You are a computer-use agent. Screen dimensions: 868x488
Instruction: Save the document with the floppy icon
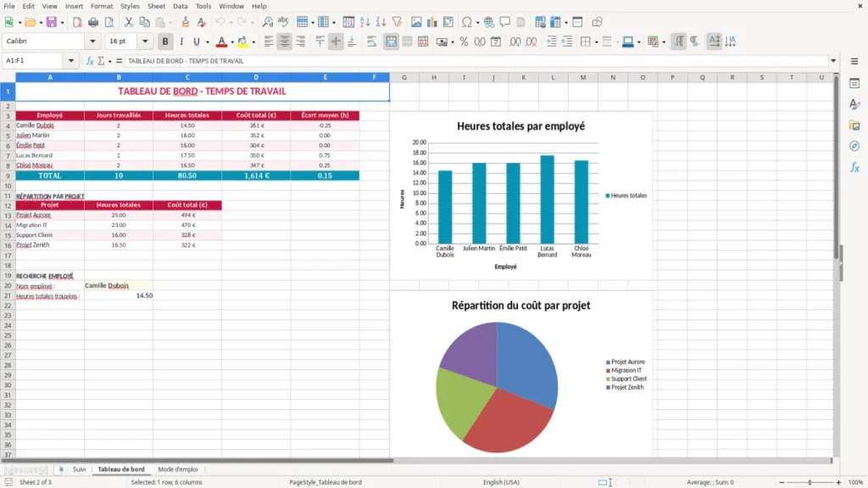pos(52,22)
